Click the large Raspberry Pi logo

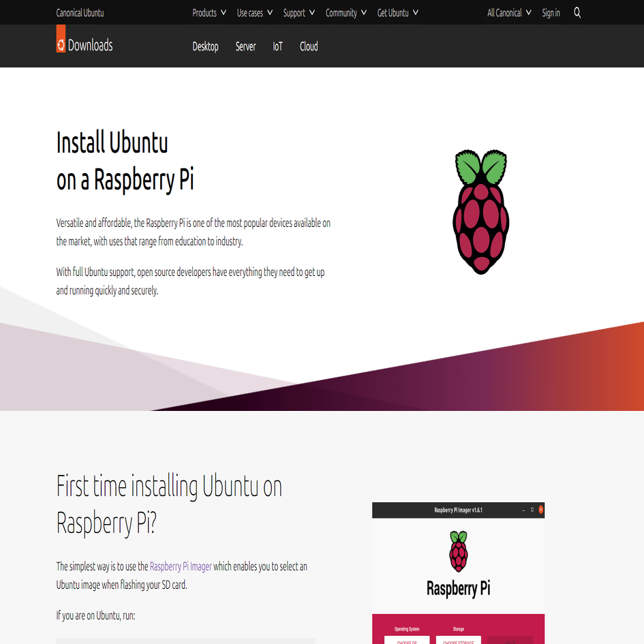[x=481, y=211]
